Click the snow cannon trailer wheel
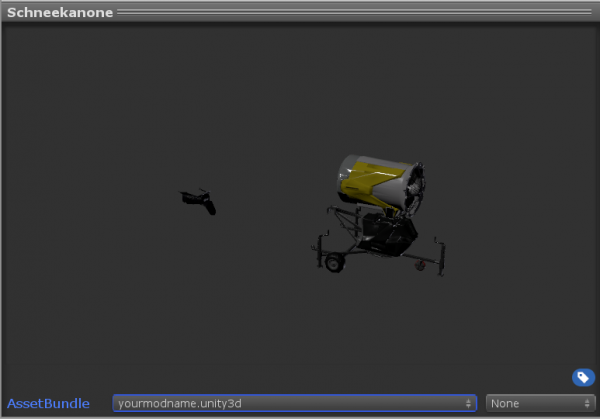The height and width of the screenshot is (419, 600). coord(331,263)
